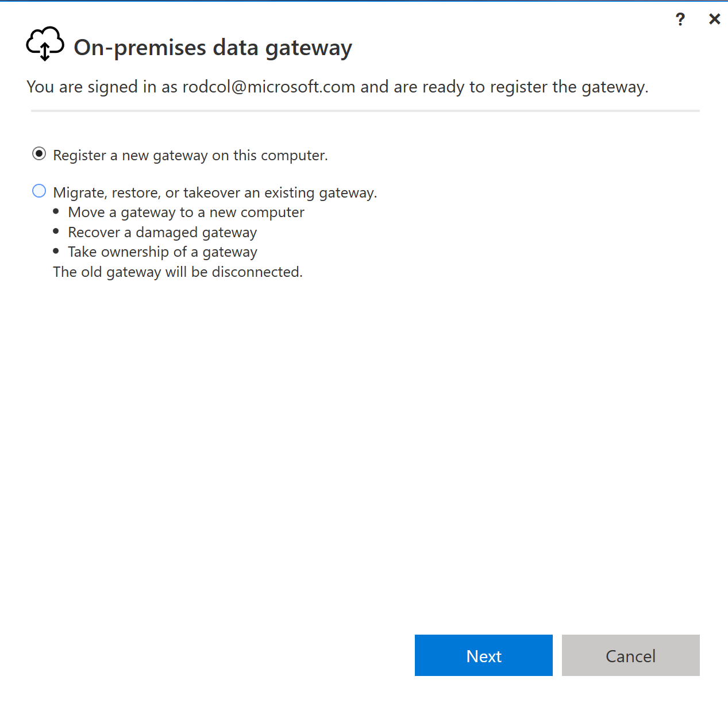Click the 'Register a new gateway on this computer' label

tap(190, 156)
